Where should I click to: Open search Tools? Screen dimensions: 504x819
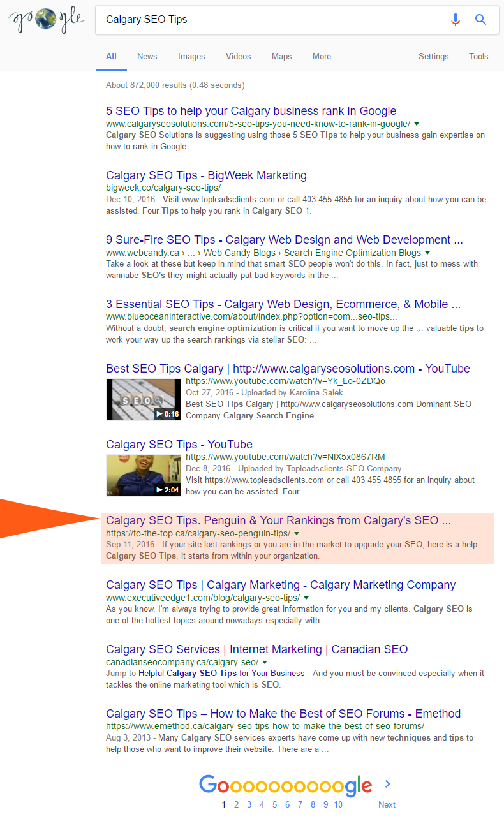(x=478, y=56)
